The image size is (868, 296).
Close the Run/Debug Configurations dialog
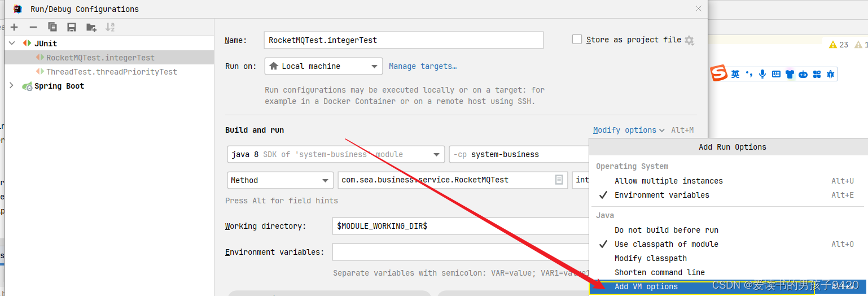[x=699, y=8]
